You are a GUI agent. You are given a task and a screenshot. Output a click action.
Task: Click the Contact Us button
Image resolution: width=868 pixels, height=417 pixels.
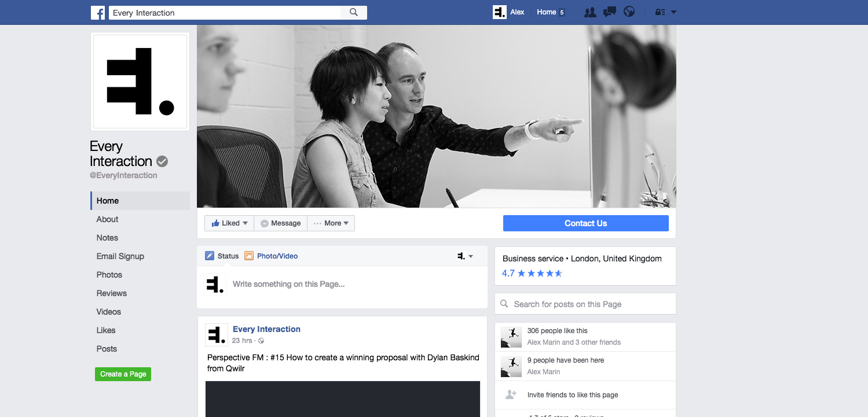coord(585,223)
